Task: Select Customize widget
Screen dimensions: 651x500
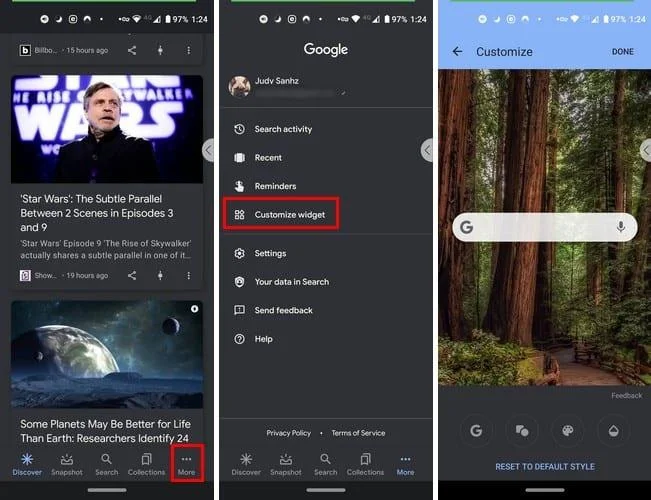Action: point(281,214)
